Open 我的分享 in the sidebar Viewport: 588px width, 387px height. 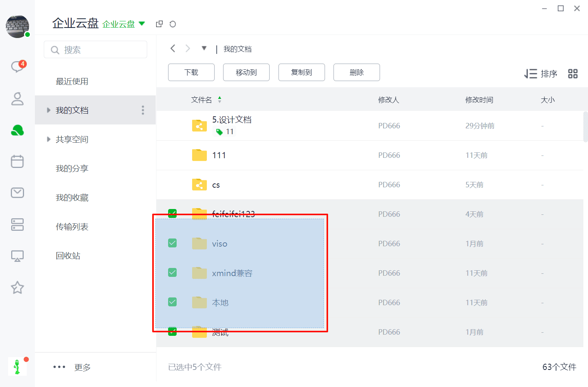pyautogui.click(x=72, y=168)
